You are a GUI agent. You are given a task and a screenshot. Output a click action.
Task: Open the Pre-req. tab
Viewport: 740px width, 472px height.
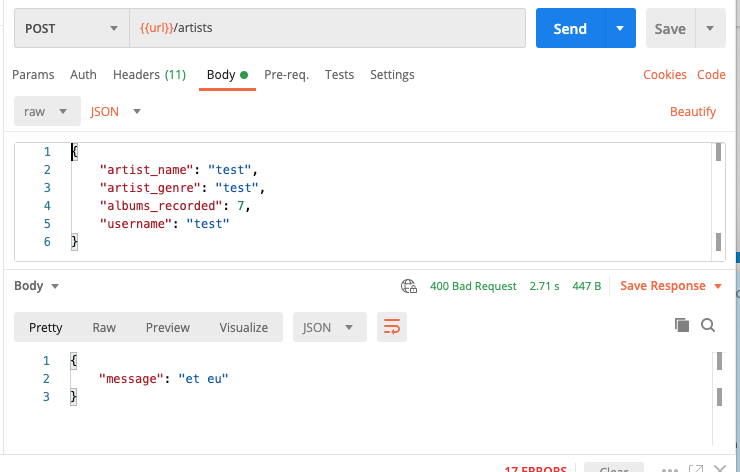coord(286,75)
